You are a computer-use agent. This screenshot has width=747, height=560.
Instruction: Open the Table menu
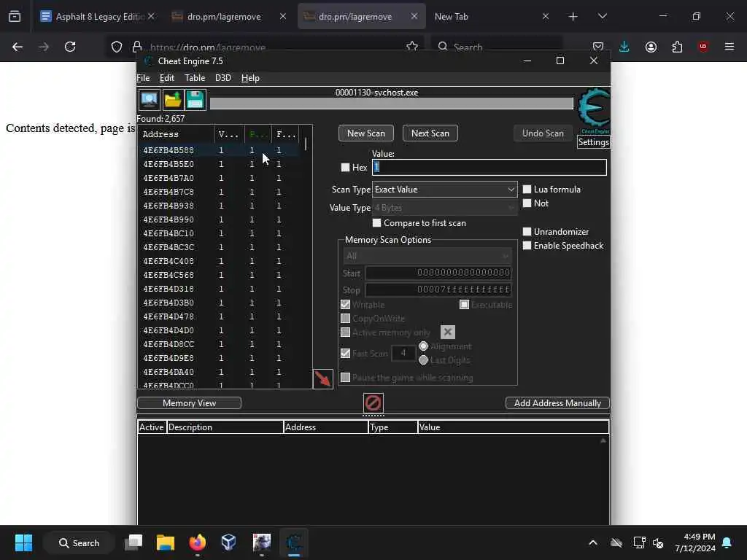click(195, 78)
